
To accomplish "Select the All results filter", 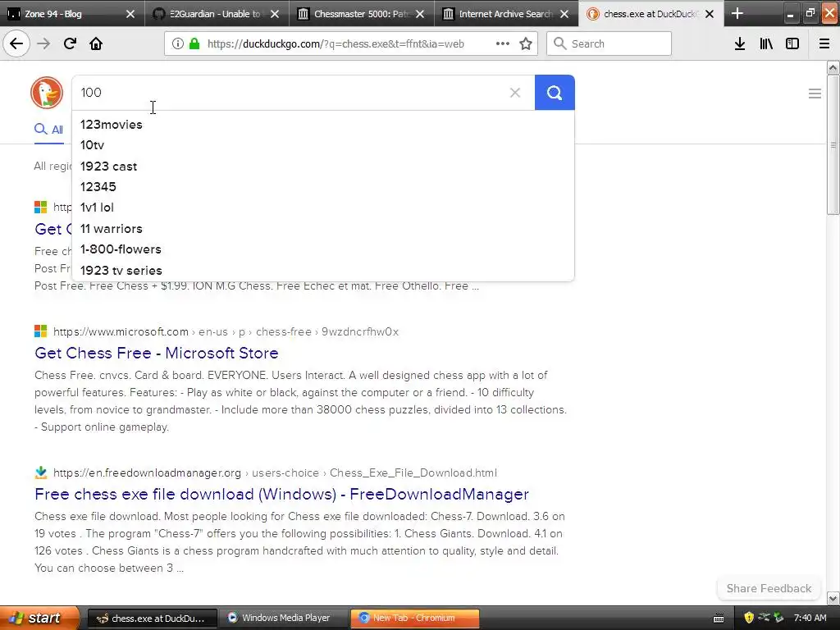I will point(48,129).
